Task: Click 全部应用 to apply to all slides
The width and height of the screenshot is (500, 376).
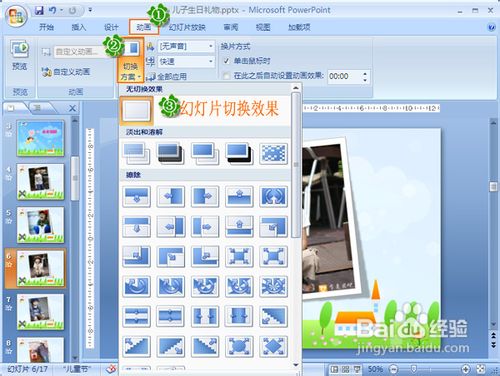Action: point(168,77)
